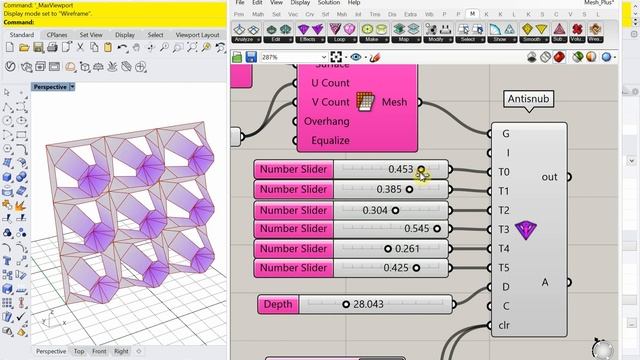Click the Zoom Selected icon
Viewport: 640px width, 360px height.
206,48
